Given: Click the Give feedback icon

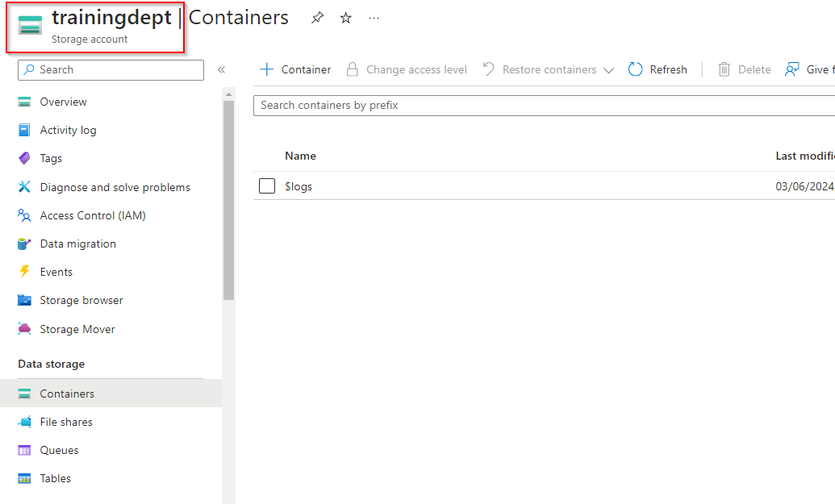Looking at the screenshot, I should pos(792,69).
